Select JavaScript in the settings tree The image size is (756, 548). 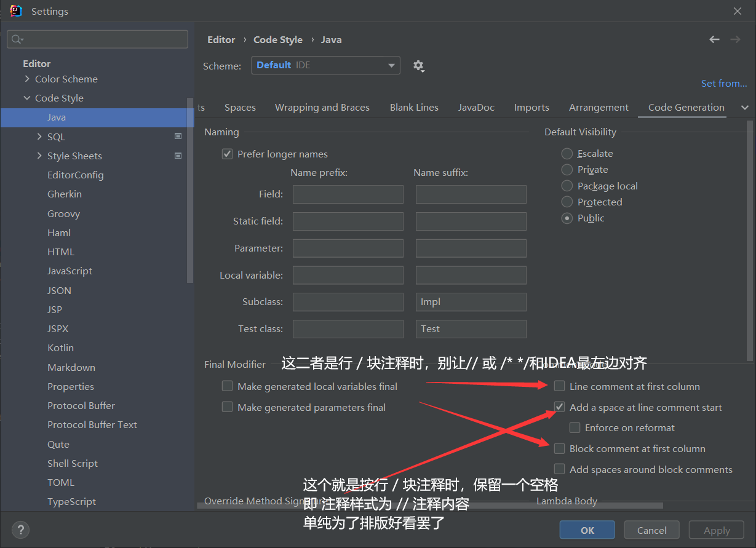tap(70, 271)
